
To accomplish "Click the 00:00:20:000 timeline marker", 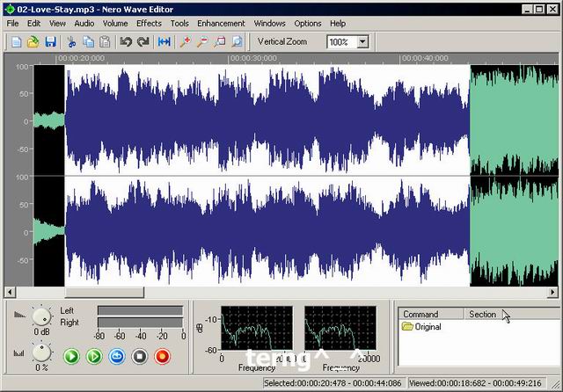I will tap(81, 58).
